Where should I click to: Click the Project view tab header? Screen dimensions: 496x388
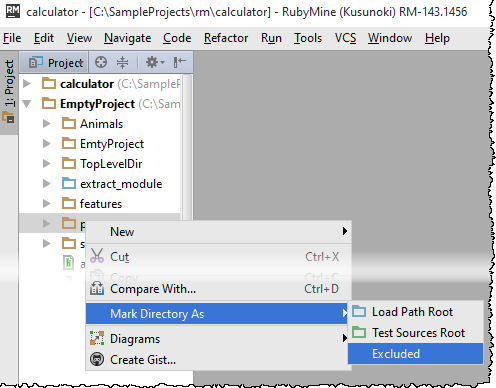click(54, 62)
